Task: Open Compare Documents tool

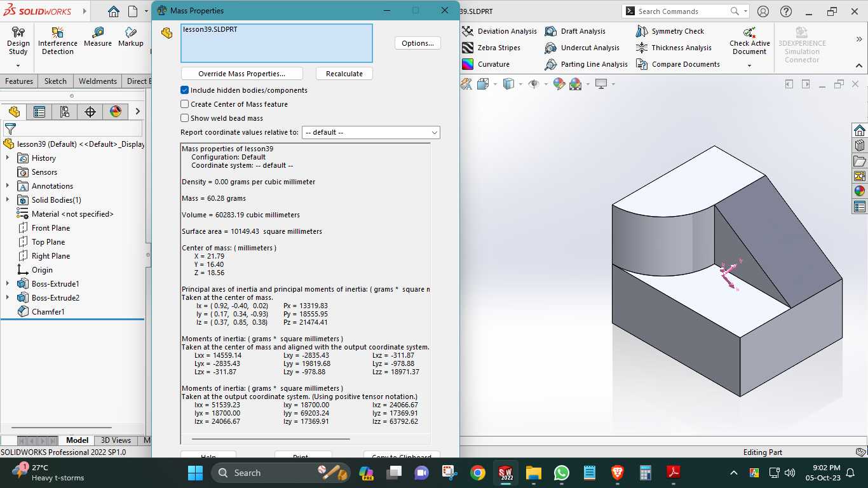Action: (x=677, y=64)
